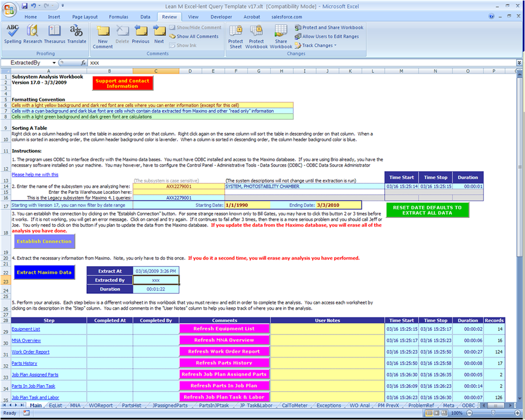
Task: Switch to the WOReport sheet tab
Action: click(101, 405)
